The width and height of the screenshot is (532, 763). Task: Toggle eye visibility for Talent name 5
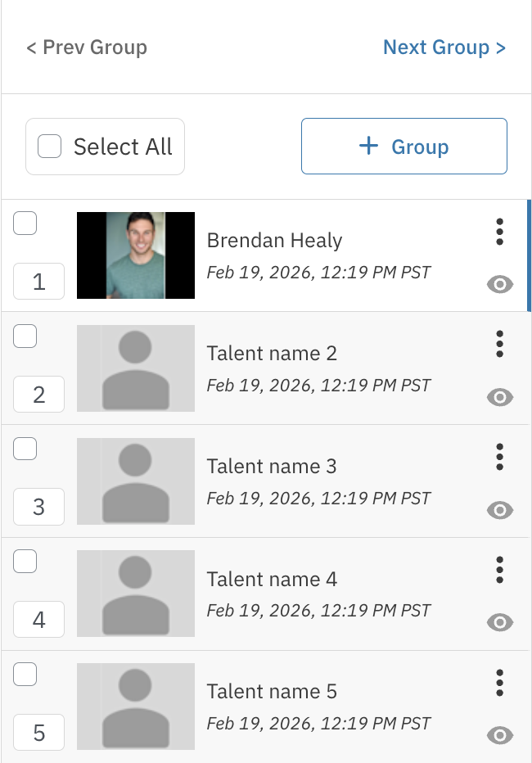click(x=499, y=735)
